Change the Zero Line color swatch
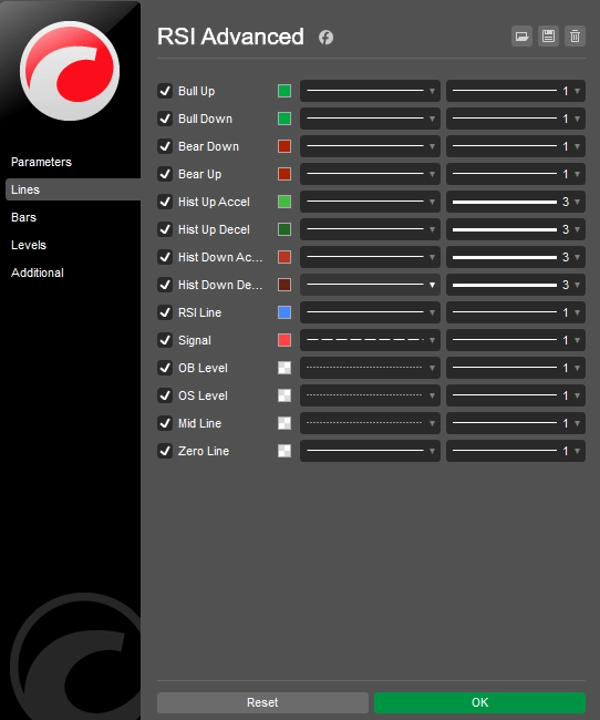 (x=284, y=451)
